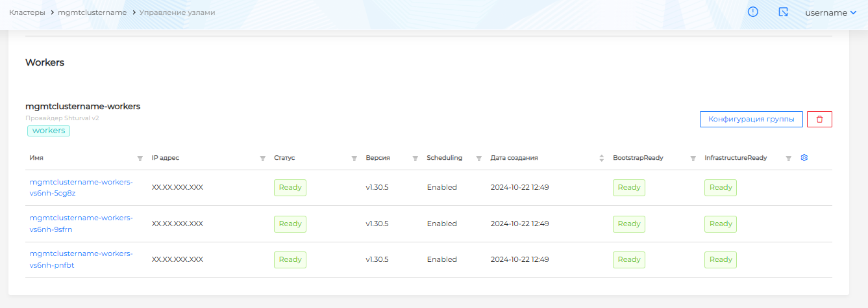
Task: Navigate to mgmtclustername breadcrumb
Action: [x=92, y=12]
